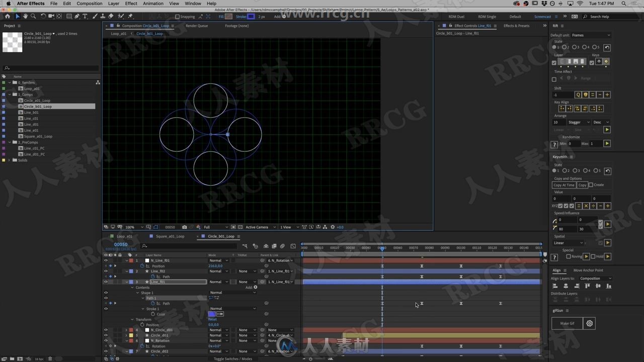The image size is (644, 362).
Task: Click the Keysmith reset state icon
Action: pos(607,171)
